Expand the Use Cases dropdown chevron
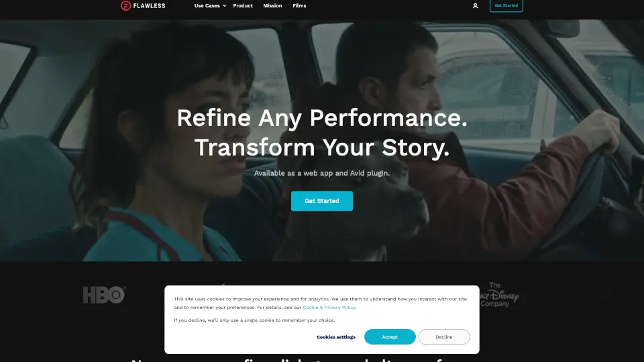 click(x=224, y=6)
